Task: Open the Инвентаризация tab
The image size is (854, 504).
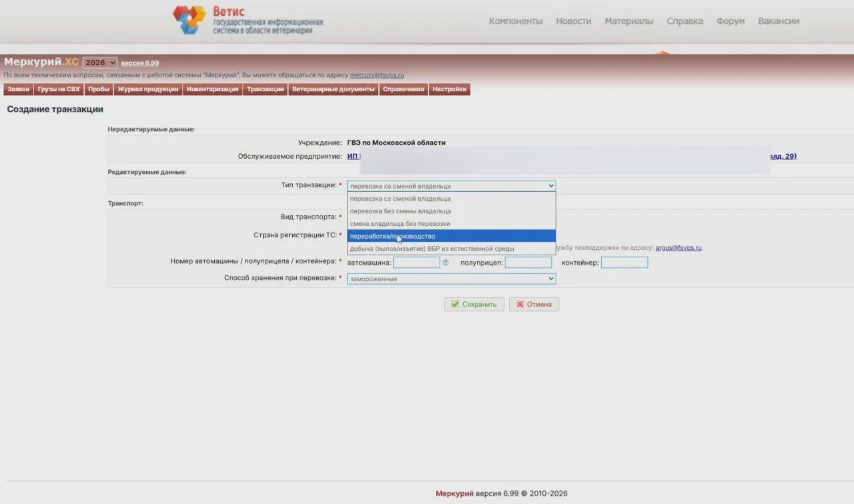Action: click(212, 89)
